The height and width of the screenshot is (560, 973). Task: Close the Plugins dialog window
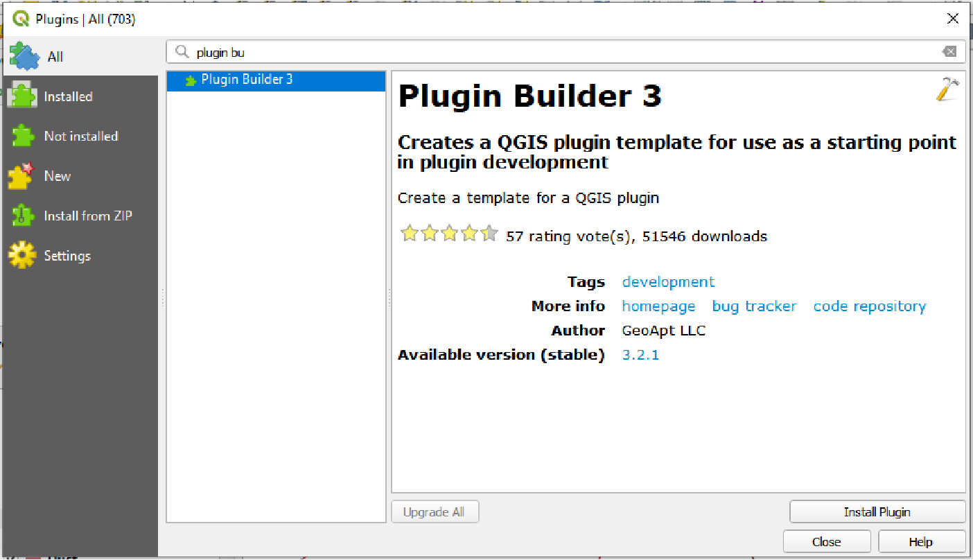point(953,19)
